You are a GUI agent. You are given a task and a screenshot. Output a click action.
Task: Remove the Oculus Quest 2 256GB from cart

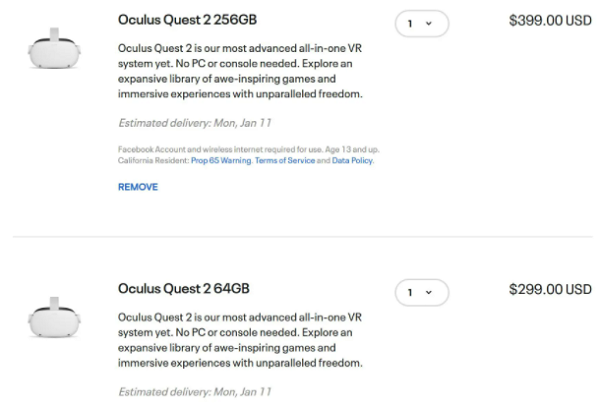point(138,187)
